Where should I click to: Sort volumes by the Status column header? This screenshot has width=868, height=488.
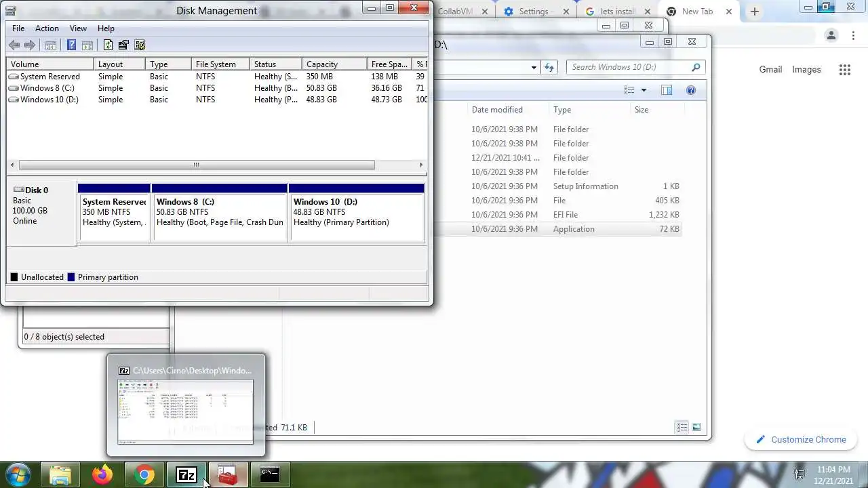(276, 64)
